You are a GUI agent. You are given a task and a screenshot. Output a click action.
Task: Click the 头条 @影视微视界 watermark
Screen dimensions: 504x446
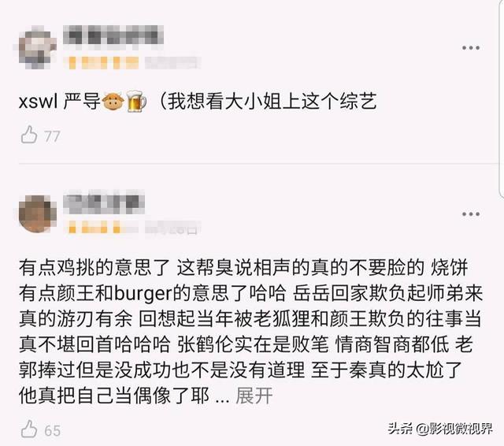pos(439,429)
